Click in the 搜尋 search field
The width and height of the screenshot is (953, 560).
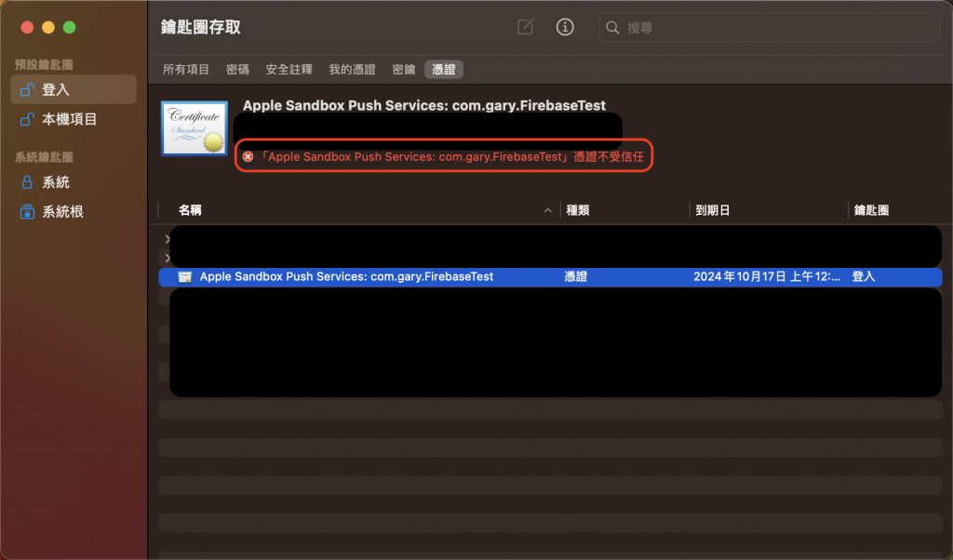770,28
